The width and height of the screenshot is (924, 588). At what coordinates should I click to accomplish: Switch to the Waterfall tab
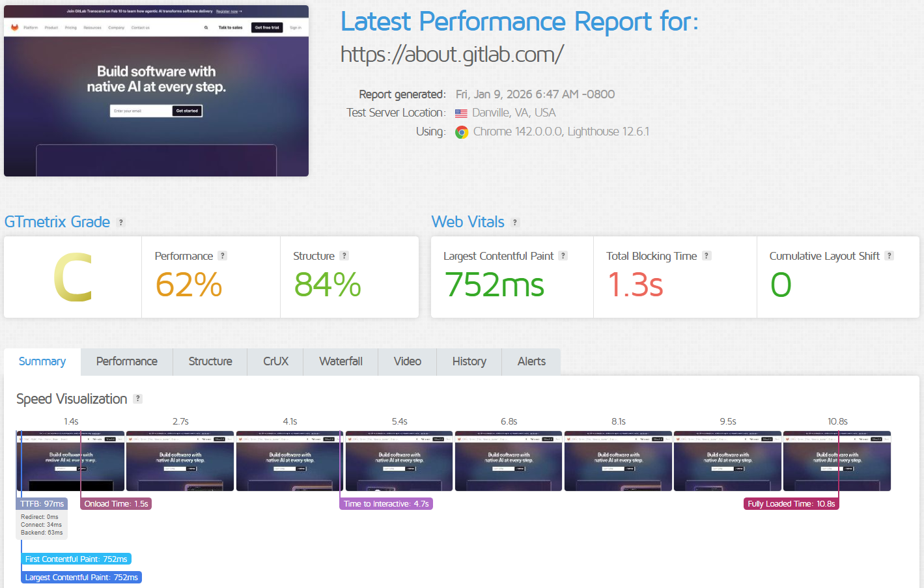(x=341, y=361)
